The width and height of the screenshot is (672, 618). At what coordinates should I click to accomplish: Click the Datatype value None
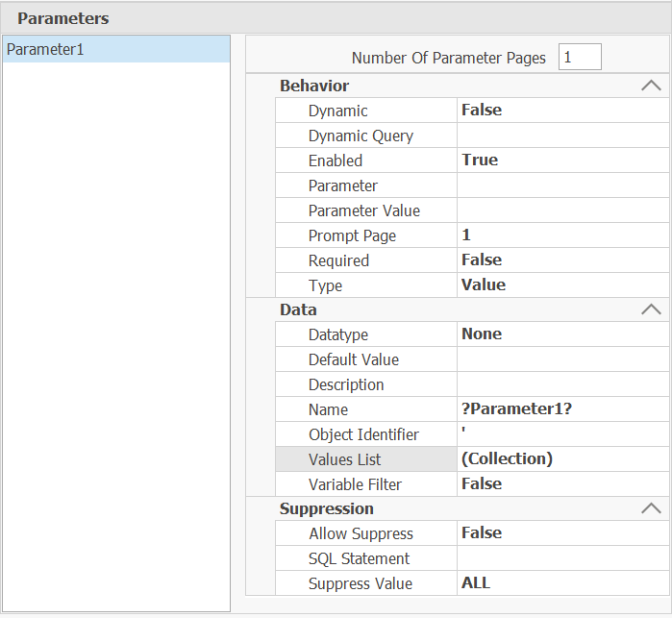pos(562,334)
